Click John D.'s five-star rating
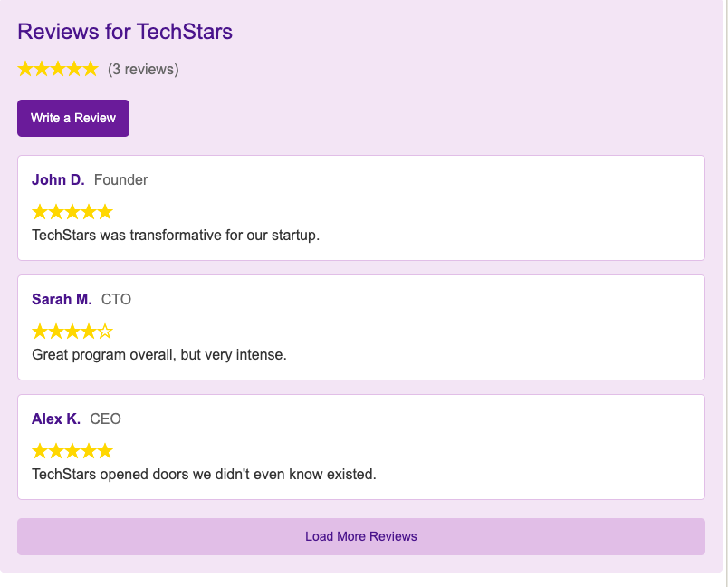The image size is (728, 587). tap(72, 212)
